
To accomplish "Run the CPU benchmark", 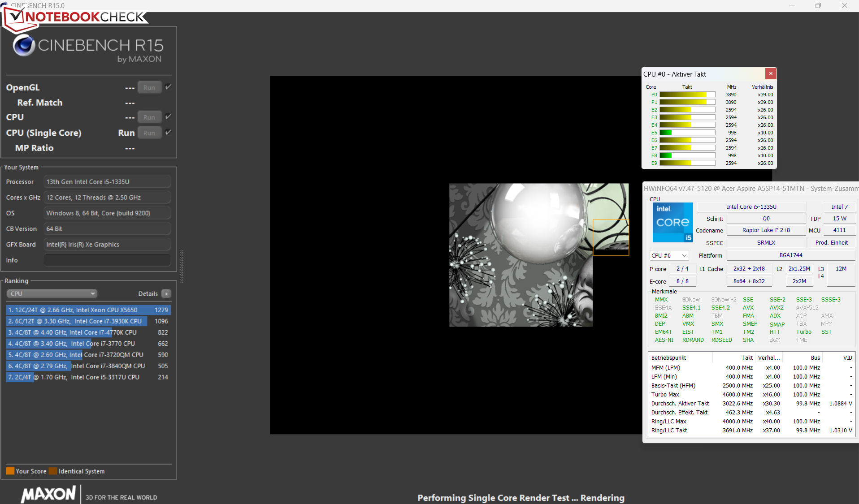I will (x=149, y=117).
